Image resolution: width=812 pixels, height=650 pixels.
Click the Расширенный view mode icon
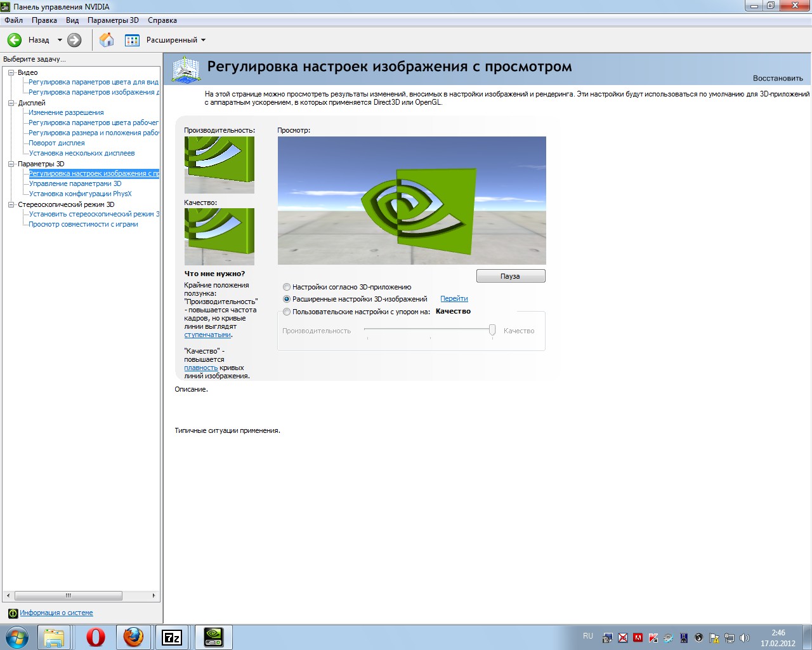132,40
